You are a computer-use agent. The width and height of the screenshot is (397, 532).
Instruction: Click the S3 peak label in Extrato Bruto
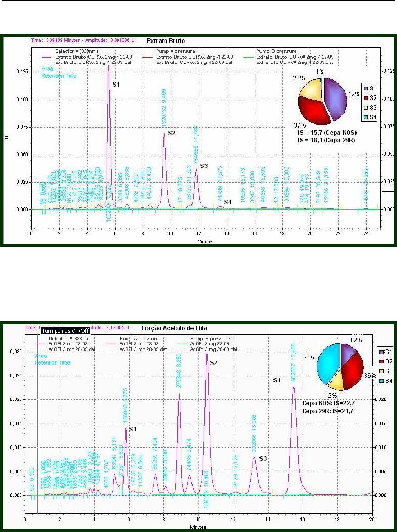[x=203, y=166]
